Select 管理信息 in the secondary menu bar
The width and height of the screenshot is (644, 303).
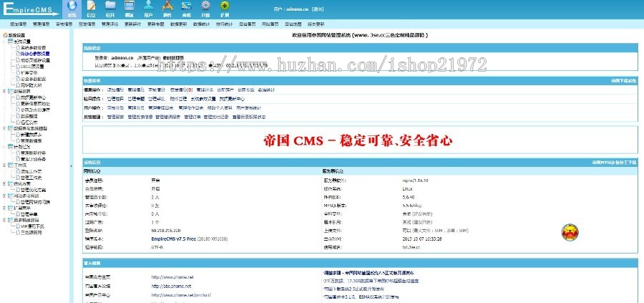click(41, 24)
